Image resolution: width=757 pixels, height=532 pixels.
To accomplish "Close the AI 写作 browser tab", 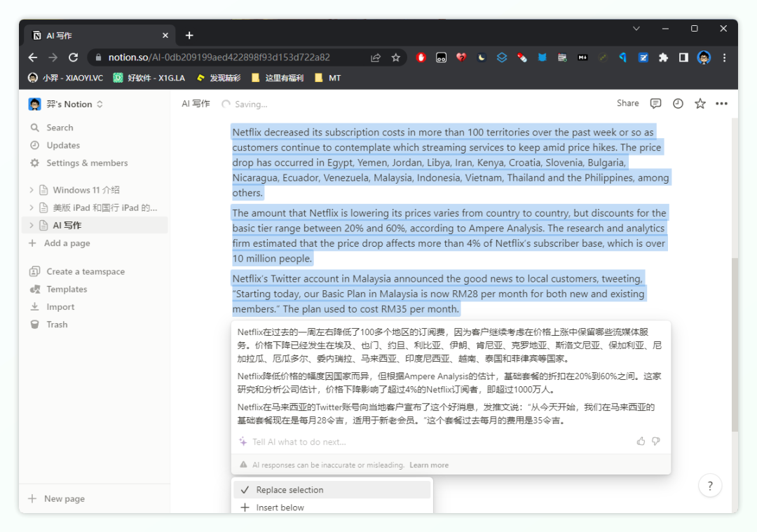I will [165, 35].
